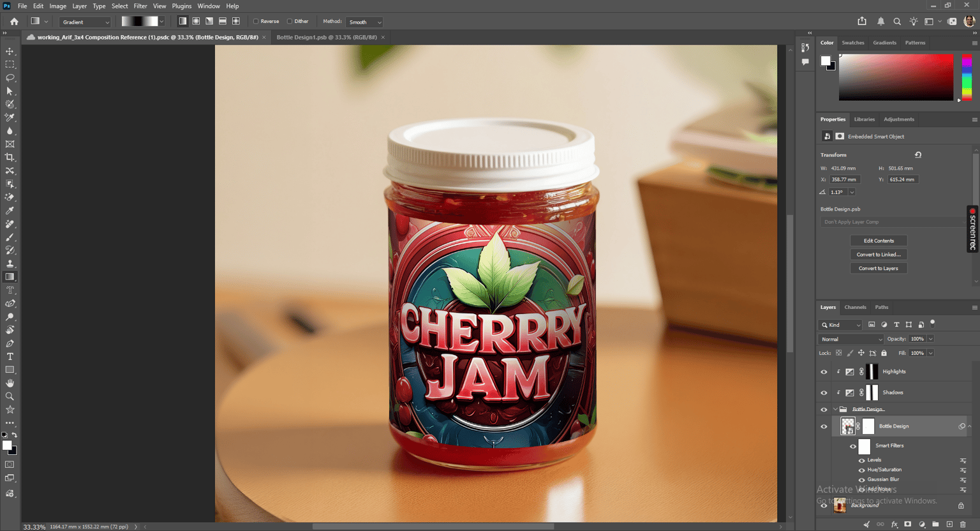Select the Move tool
Screen dimensions: 980x531
pos(10,51)
